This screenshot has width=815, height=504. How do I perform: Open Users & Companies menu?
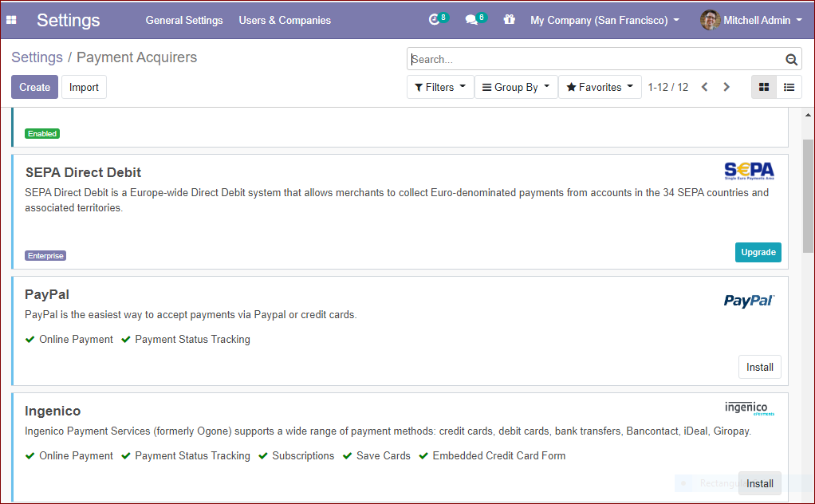tap(285, 20)
